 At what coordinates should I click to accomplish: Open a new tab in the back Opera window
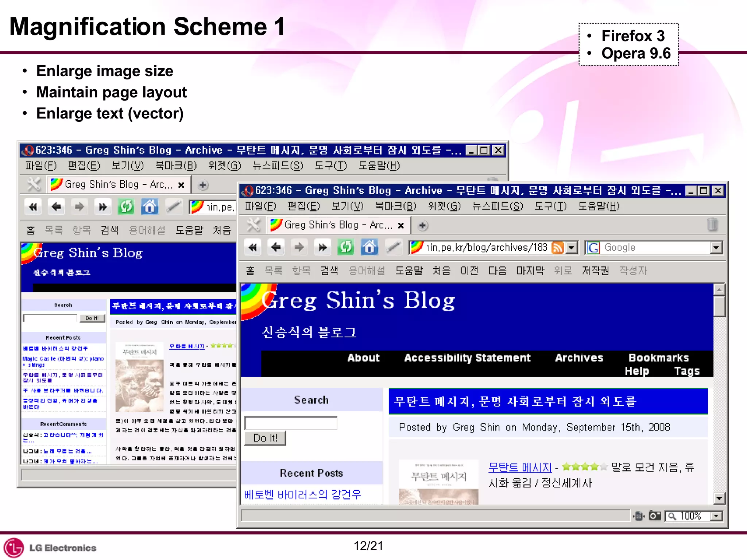click(x=203, y=185)
